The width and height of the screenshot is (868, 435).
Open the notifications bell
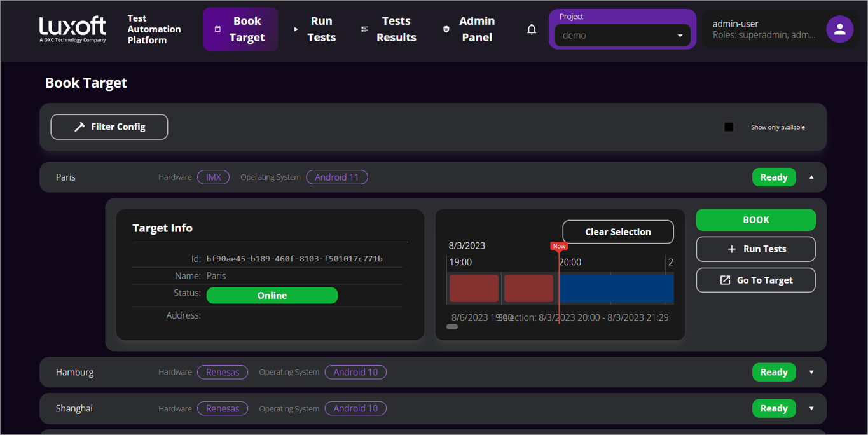coord(532,29)
